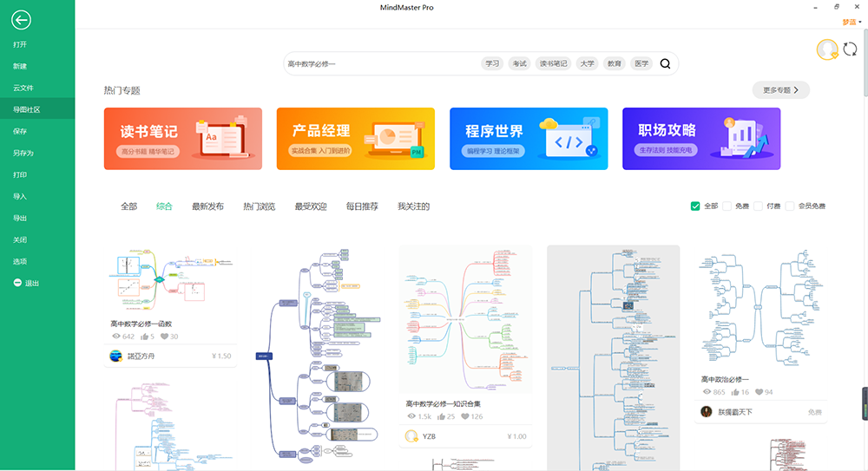Switch to 热门浏览 tab
The width and height of the screenshot is (868, 471).
(259, 206)
